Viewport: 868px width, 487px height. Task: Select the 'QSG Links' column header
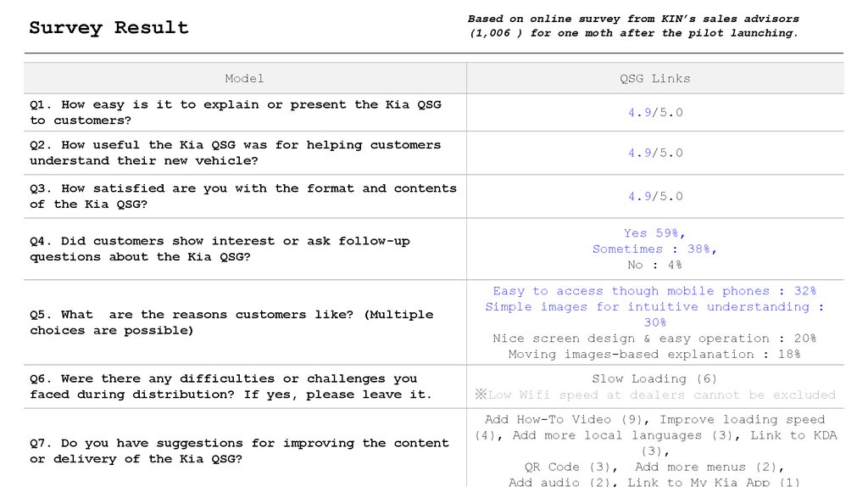tap(655, 79)
